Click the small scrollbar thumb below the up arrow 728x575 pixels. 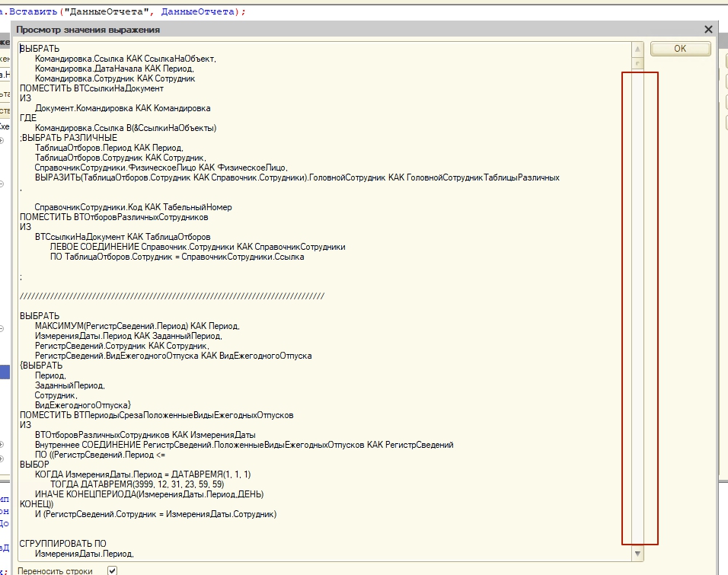click(x=638, y=63)
